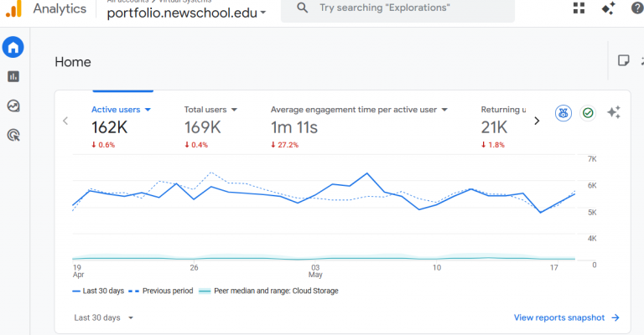Image resolution: width=644 pixels, height=335 pixels.
Task: Click the Home page heading
Action: point(73,62)
